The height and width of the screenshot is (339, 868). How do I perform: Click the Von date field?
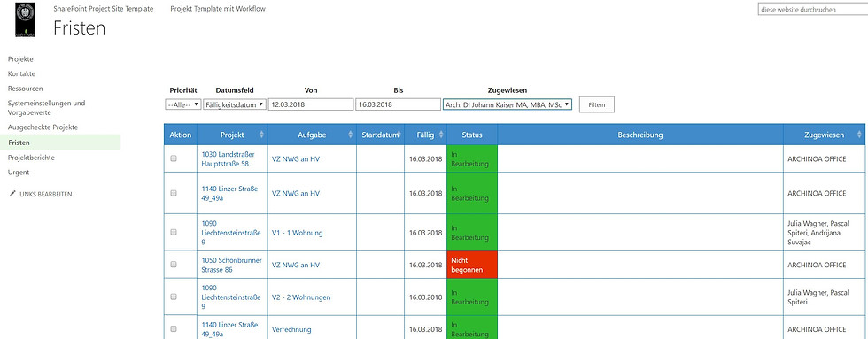click(311, 104)
